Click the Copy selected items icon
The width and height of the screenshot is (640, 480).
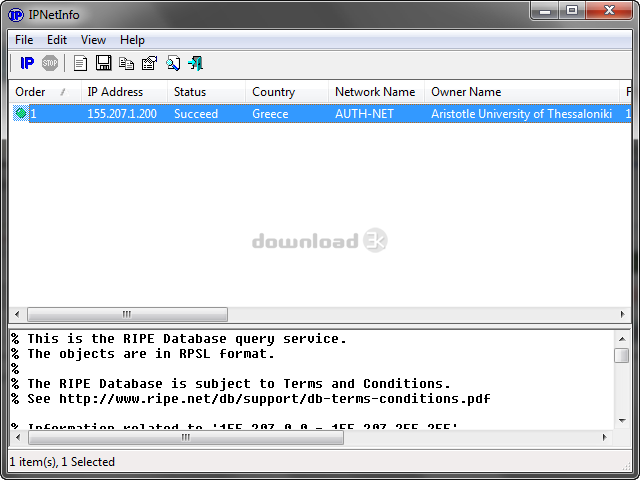(126, 63)
